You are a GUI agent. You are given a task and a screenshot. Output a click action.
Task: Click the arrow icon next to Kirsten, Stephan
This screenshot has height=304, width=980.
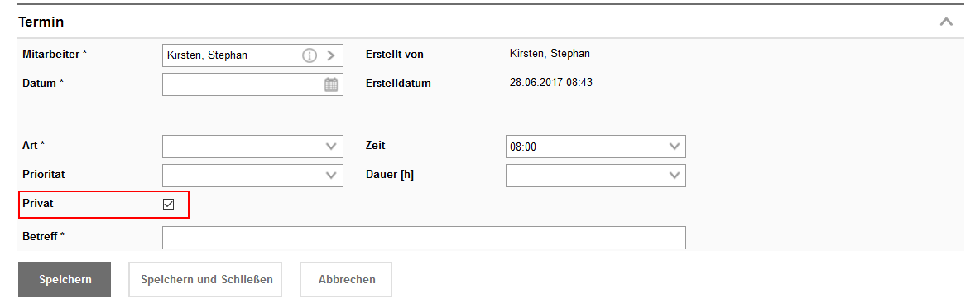(x=330, y=55)
